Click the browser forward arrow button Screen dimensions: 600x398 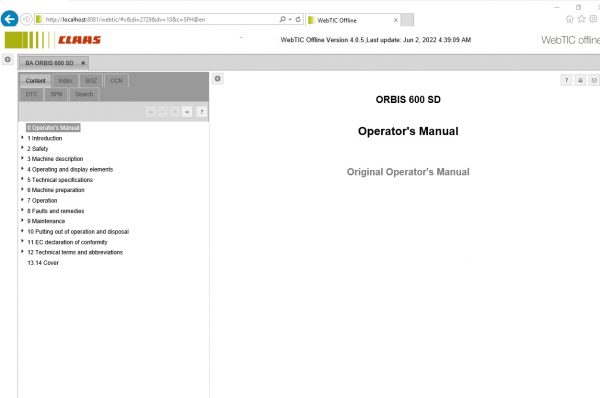[26, 19]
